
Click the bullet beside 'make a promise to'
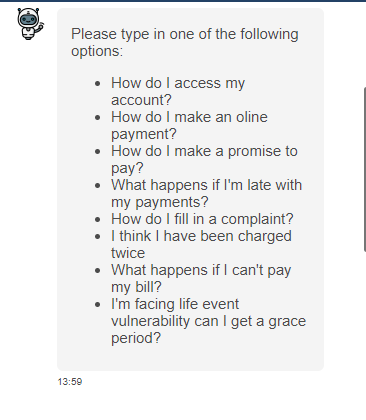(x=98, y=151)
